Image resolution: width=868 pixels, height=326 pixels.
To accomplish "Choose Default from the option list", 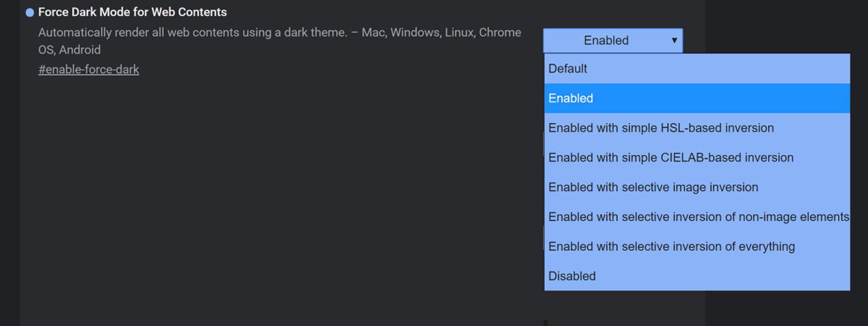I will coord(697,69).
